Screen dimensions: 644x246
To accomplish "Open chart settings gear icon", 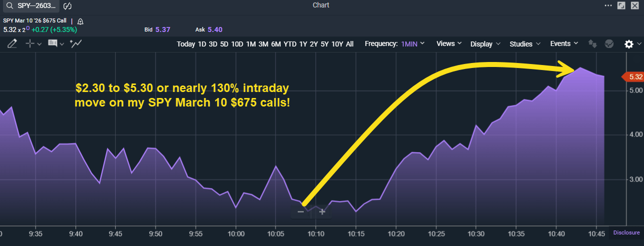I will click(629, 44).
